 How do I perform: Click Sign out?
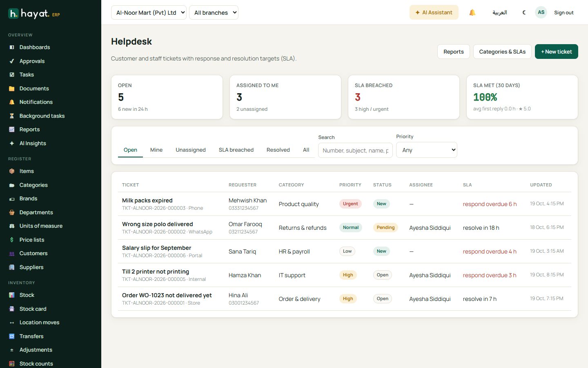coord(564,13)
